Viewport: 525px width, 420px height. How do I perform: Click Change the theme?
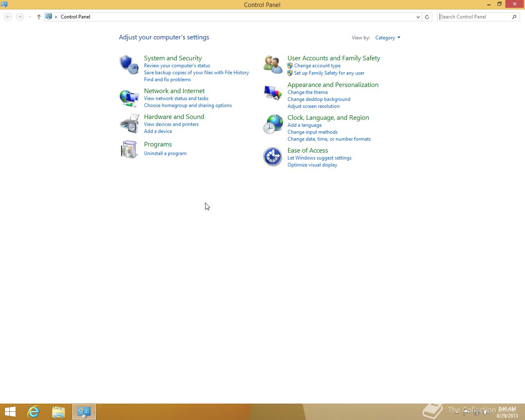click(x=308, y=92)
